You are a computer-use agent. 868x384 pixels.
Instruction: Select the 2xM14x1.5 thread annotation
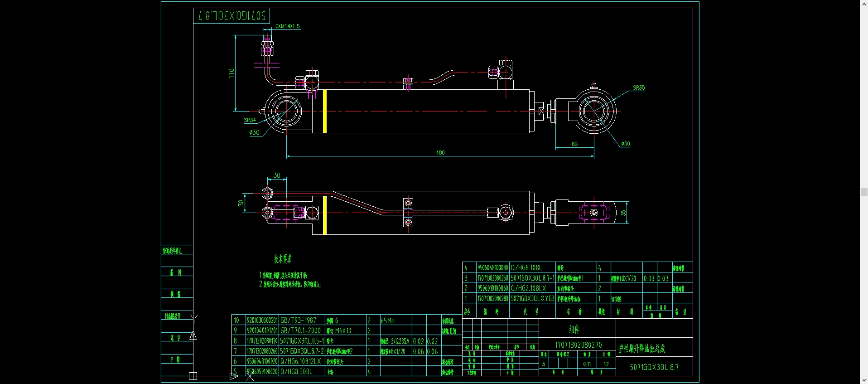coord(288,26)
